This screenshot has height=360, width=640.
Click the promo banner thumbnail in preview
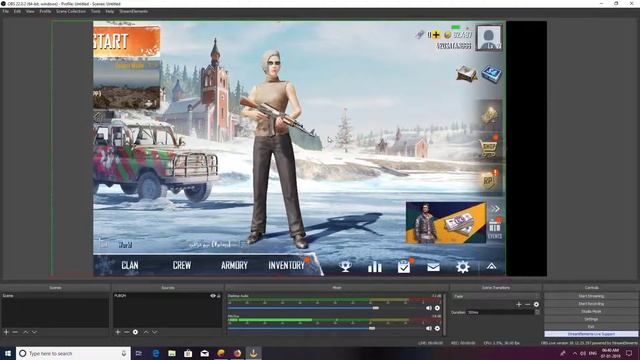click(x=446, y=223)
